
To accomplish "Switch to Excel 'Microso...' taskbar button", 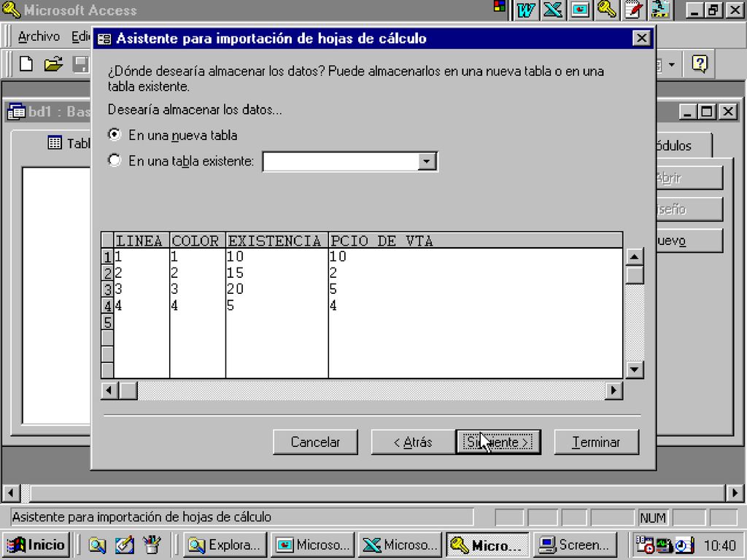I will [x=400, y=545].
